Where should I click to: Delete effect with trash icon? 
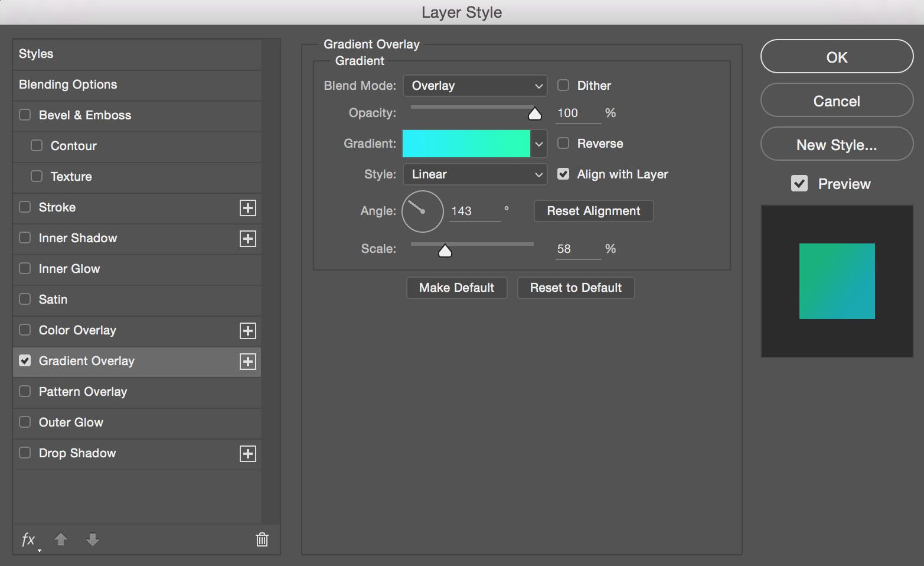(262, 539)
